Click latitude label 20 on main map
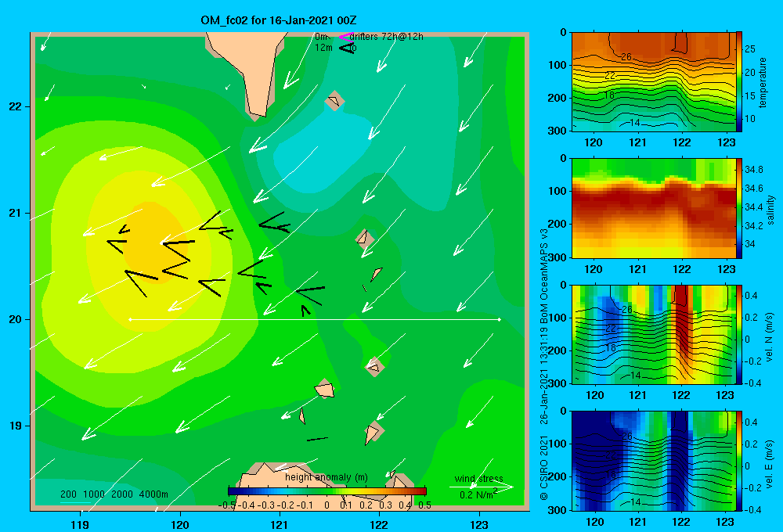Viewport: 783px width, 532px height. (15, 319)
